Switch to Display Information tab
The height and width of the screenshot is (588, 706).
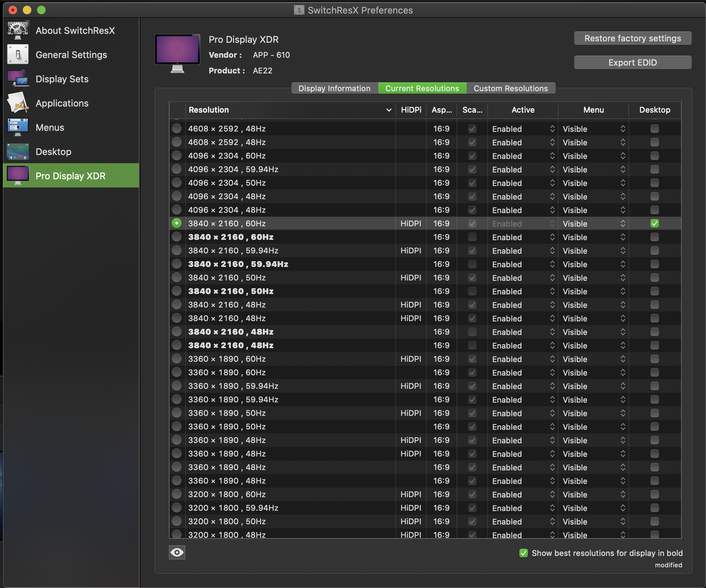(334, 88)
